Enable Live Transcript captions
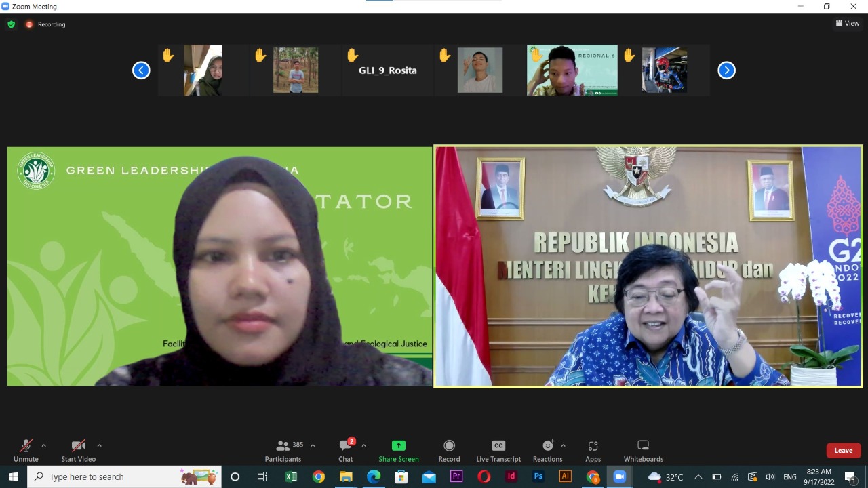 click(498, 450)
